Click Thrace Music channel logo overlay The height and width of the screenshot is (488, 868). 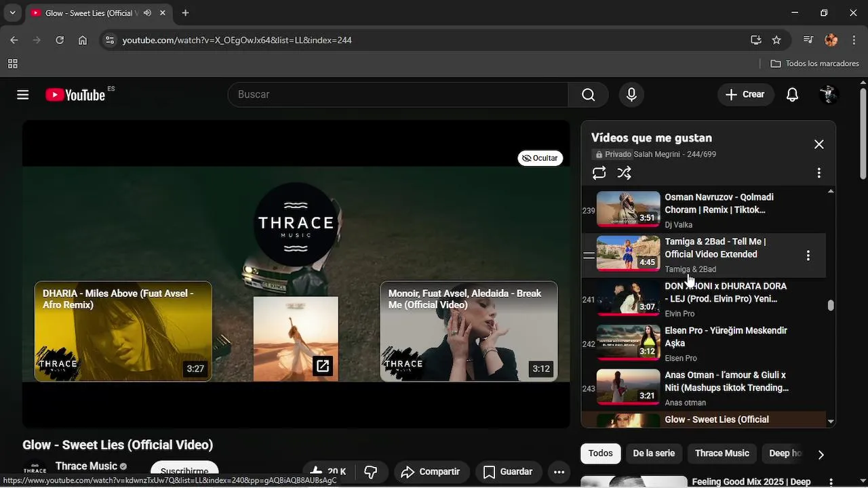tap(296, 224)
